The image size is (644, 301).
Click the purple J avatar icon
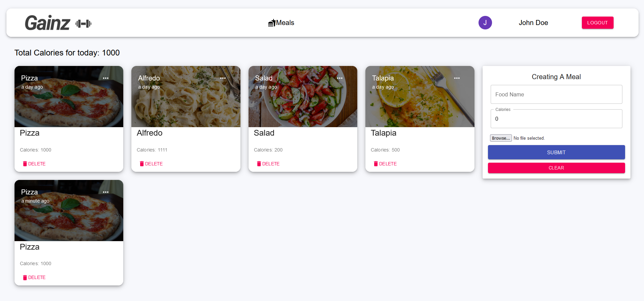[x=485, y=23]
